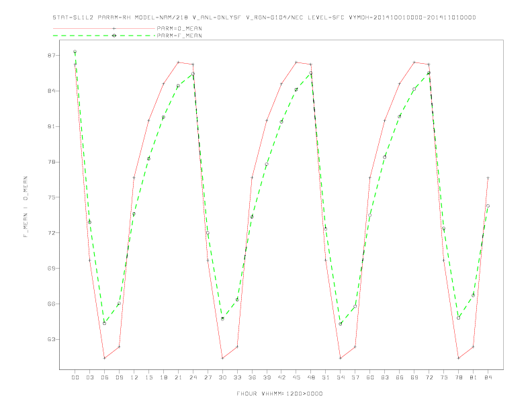Click the x-axis tick label 42

(281, 377)
